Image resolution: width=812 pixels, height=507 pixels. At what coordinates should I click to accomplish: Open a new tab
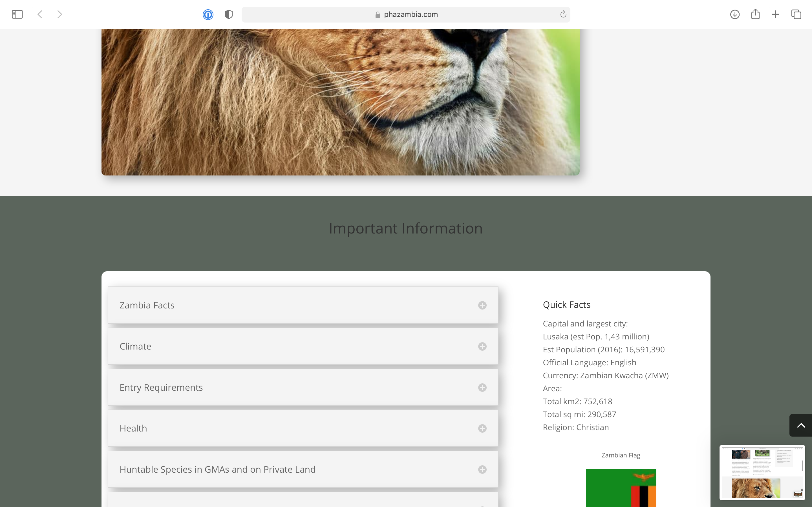775,14
